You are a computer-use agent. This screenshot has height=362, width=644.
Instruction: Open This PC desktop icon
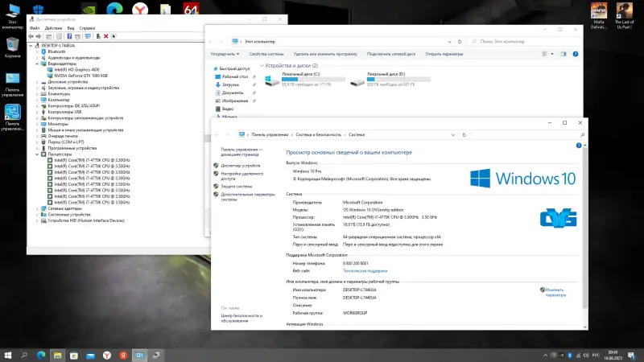pos(12,16)
